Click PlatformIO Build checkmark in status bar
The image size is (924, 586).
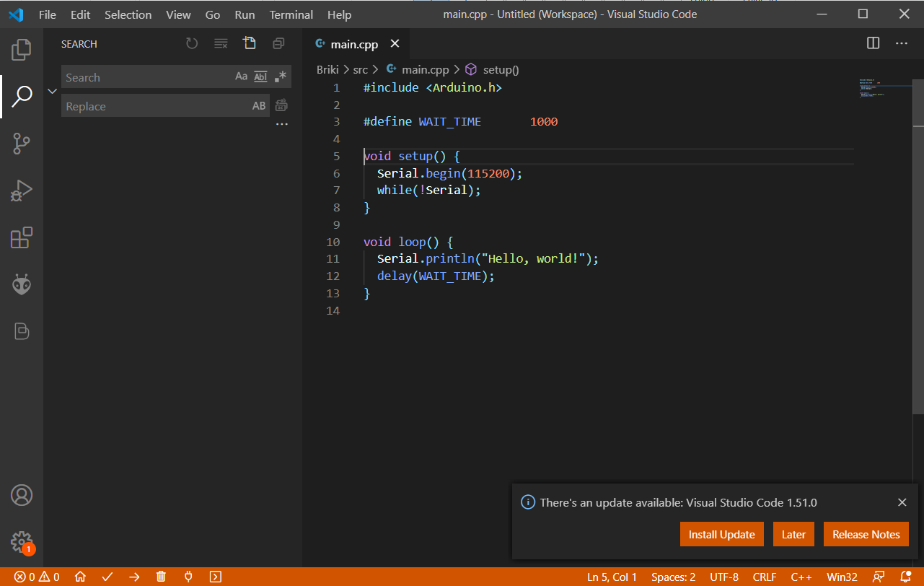pyautogui.click(x=107, y=577)
